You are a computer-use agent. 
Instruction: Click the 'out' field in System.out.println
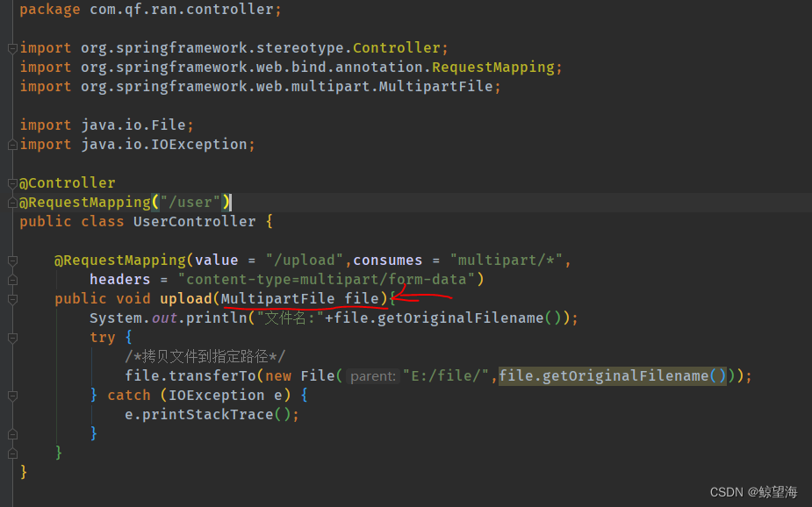tap(164, 318)
